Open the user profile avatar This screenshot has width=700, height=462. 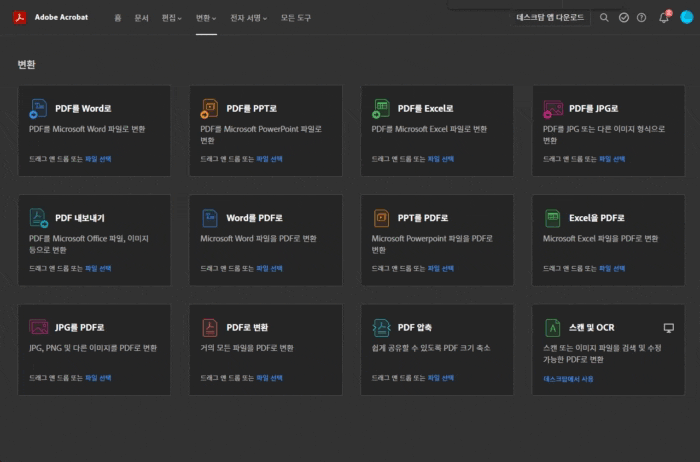pyautogui.click(x=687, y=17)
